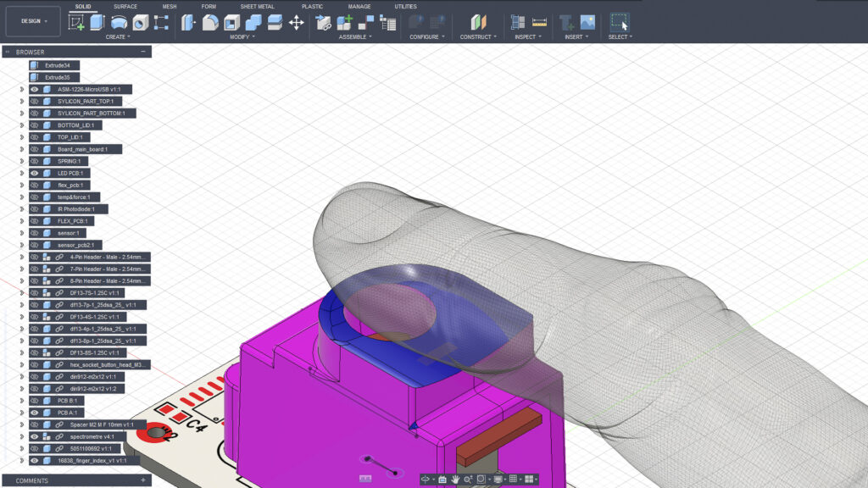Viewport: 868px width, 488px height.
Task: Click the Pan hand icon in navigation bar
Action: tap(455, 479)
